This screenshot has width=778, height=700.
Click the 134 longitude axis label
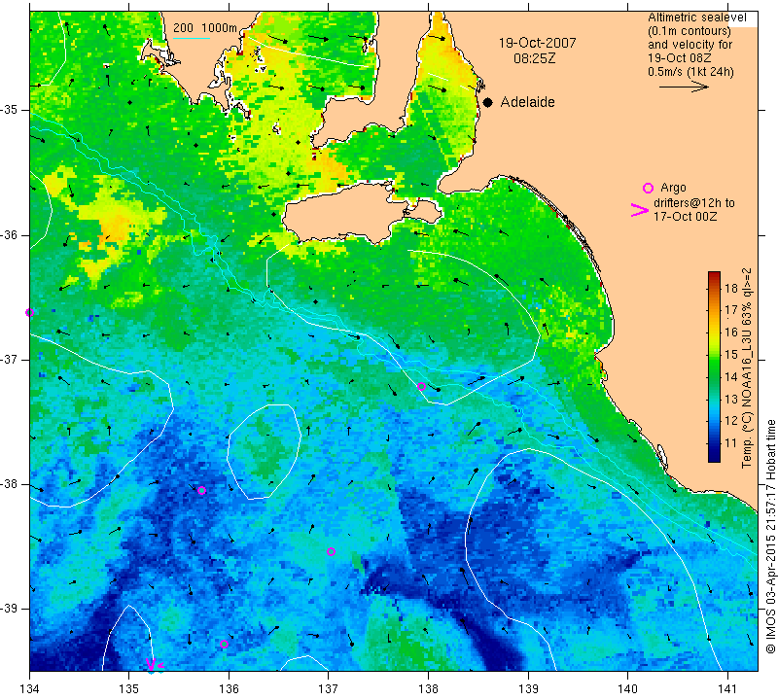click(x=30, y=688)
